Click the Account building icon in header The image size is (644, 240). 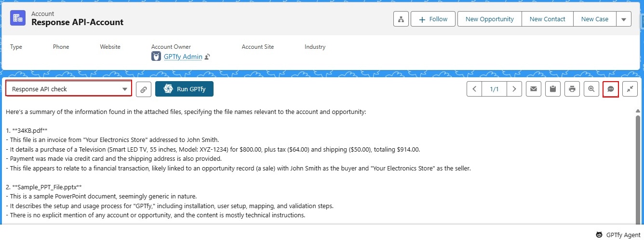click(18, 18)
